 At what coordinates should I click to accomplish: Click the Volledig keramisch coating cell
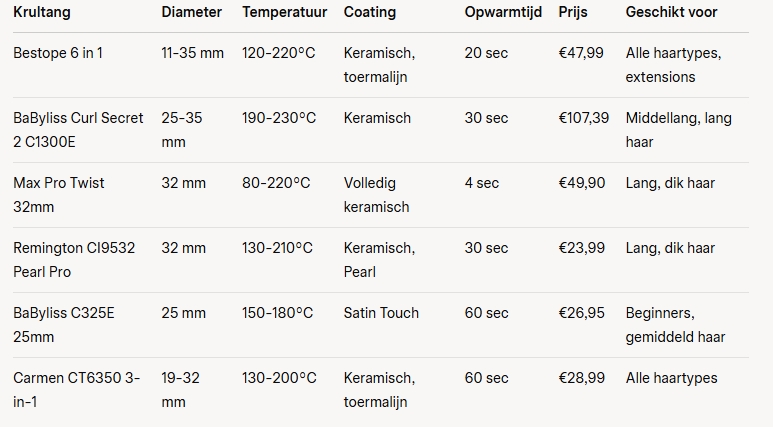point(377,195)
